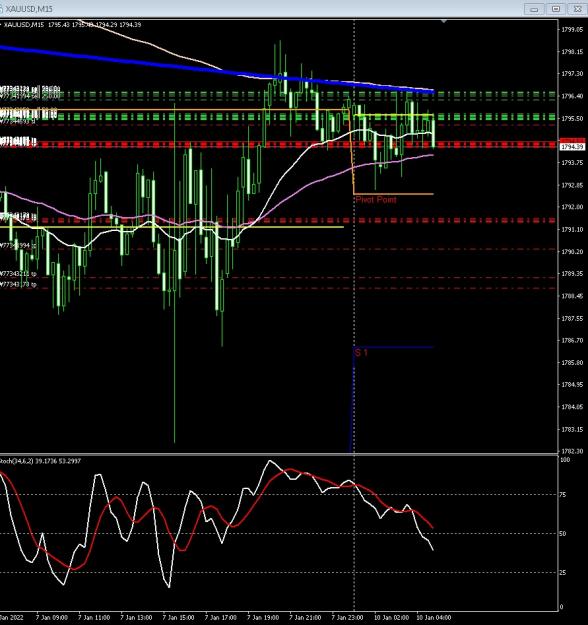Click the XAUUSD,M15 window title text

click(29, 8)
